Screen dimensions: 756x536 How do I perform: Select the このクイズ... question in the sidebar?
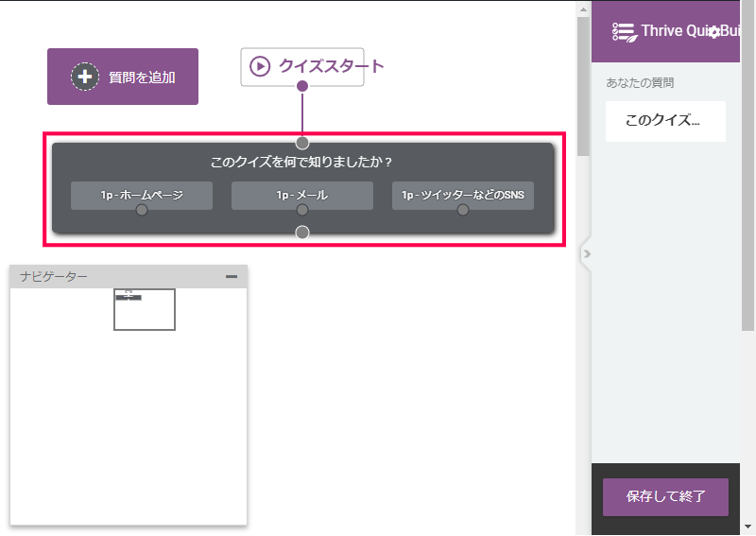pos(665,121)
